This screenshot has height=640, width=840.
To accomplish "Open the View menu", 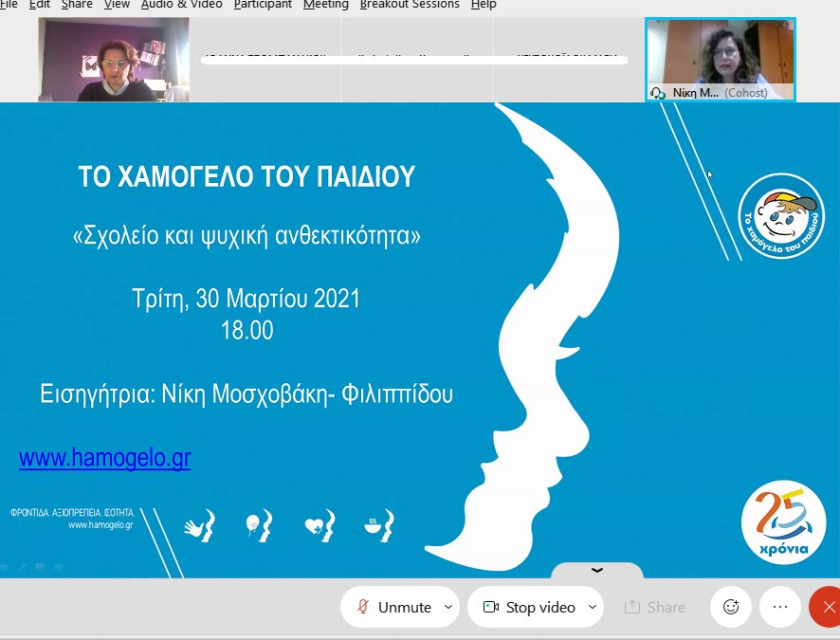I will 117,5.
